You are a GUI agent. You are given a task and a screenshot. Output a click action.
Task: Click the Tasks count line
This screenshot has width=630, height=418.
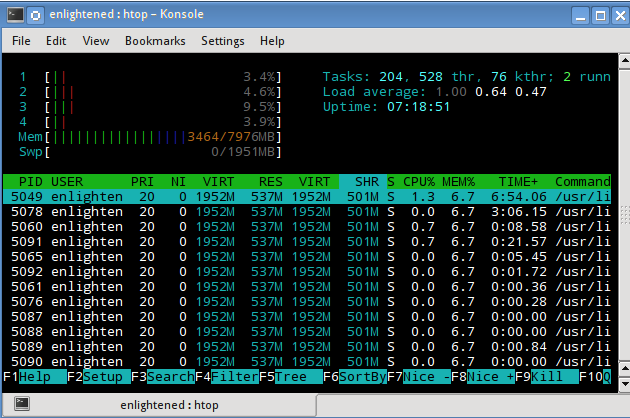click(x=466, y=77)
